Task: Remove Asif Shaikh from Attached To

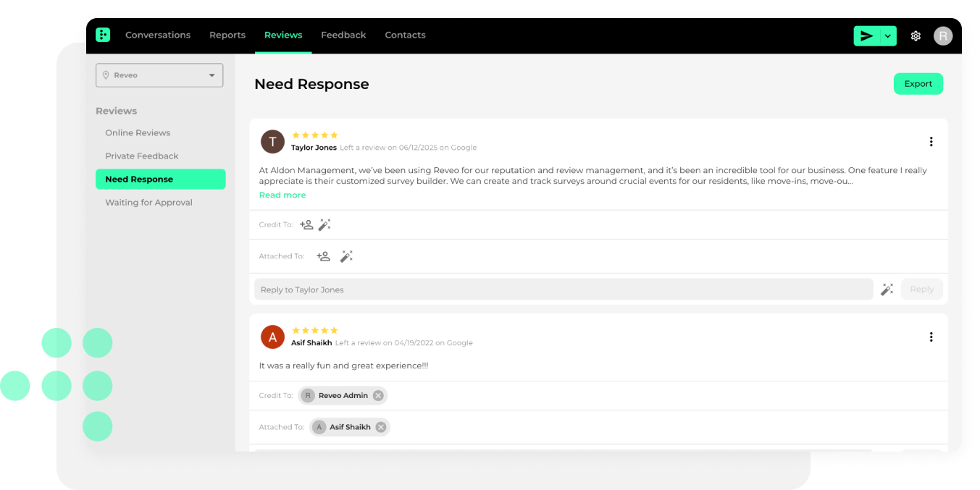Action: point(380,427)
